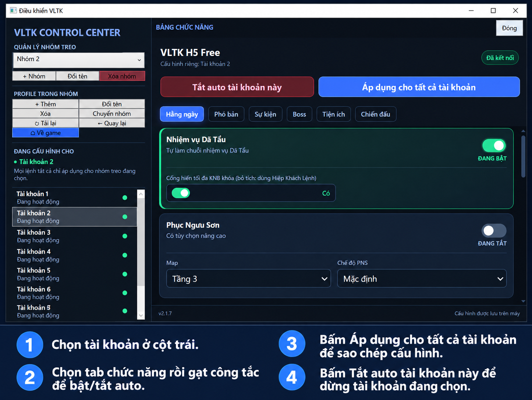Choose Tài khoản 4 in the account list
Screen dimensions: 532x400
[x=75, y=255]
